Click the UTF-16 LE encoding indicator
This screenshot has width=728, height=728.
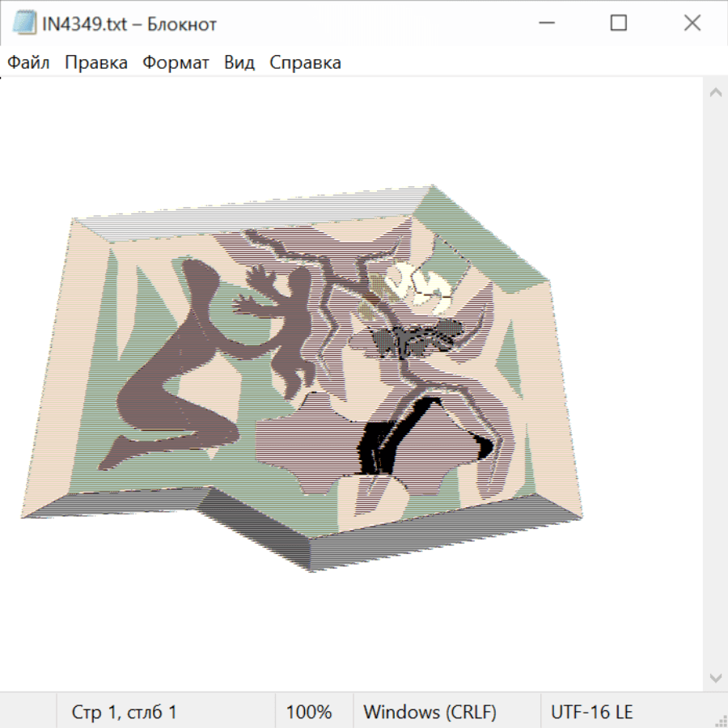[x=591, y=712]
